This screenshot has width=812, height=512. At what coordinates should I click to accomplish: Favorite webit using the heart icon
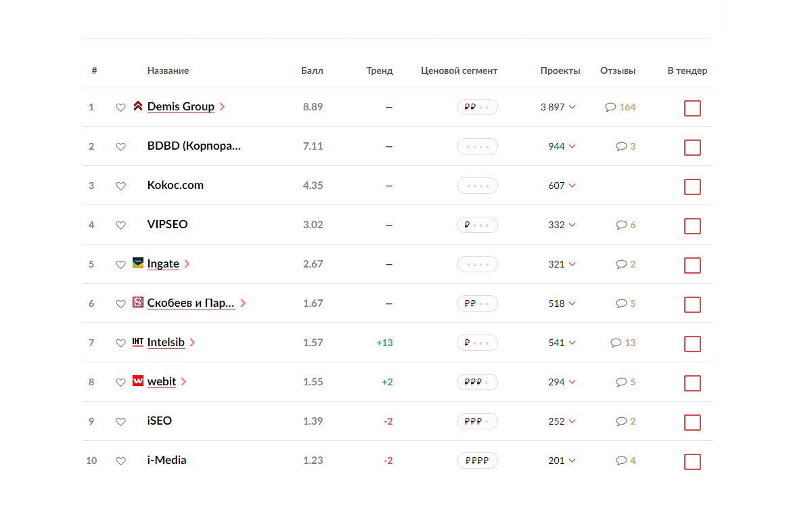coord(120,382)
